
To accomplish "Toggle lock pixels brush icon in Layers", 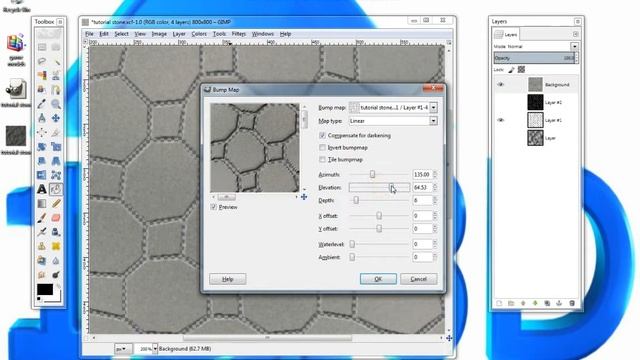I will 511,70.
